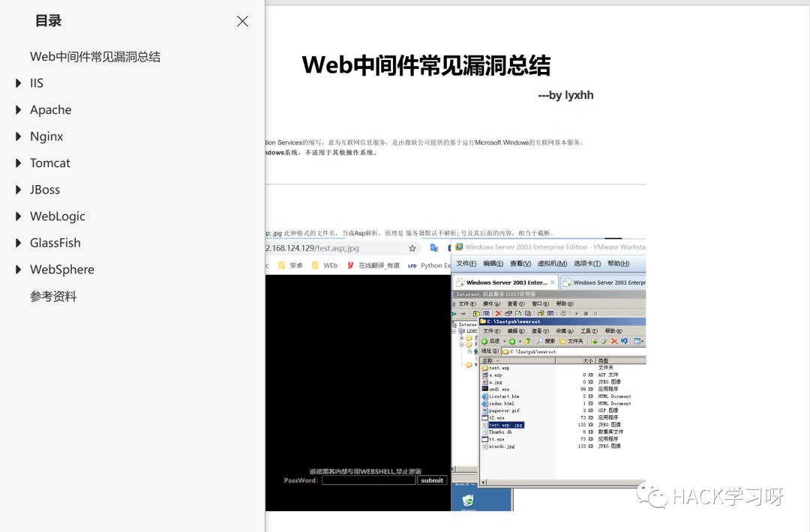This screenshot has width=810, height=532.
Task: Expand the Apache outline section
Action: coord(19,110)
